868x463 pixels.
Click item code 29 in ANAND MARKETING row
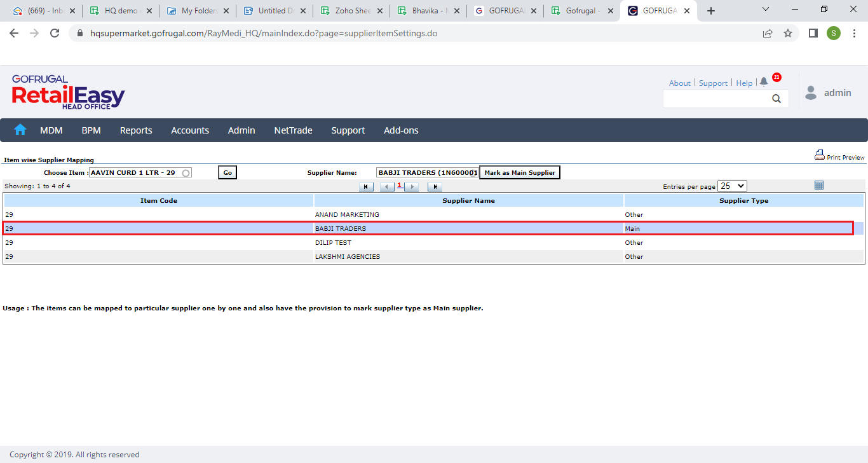[x=9, y=215]
